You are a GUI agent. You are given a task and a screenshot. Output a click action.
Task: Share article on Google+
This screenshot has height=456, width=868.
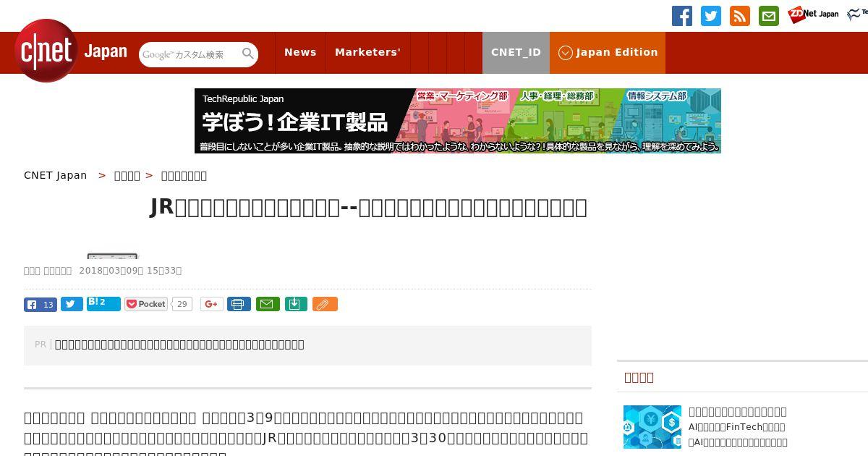(x=212, y=304)
